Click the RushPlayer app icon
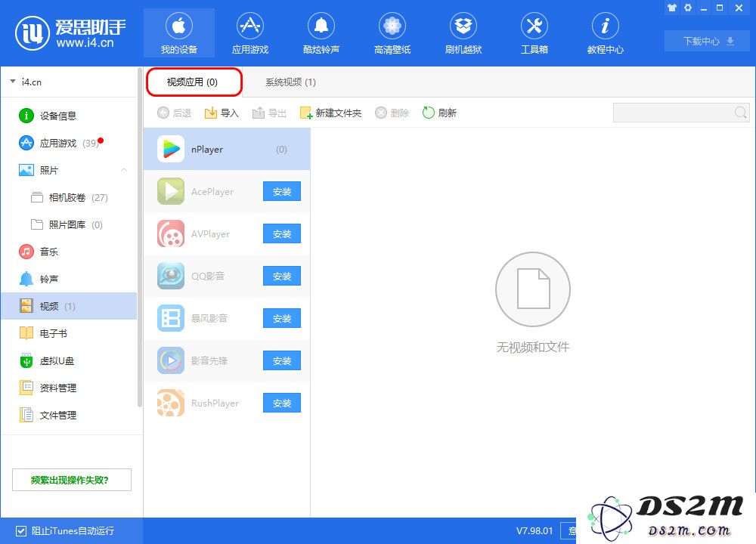Image resolution: width=756 pixels, height=544 pixels. 171,403
